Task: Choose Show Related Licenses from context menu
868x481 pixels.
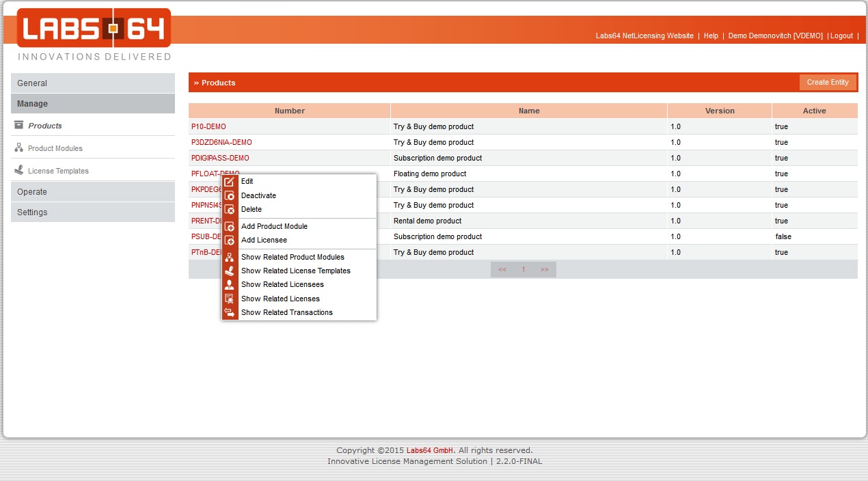Action: (x=280, y=299)
